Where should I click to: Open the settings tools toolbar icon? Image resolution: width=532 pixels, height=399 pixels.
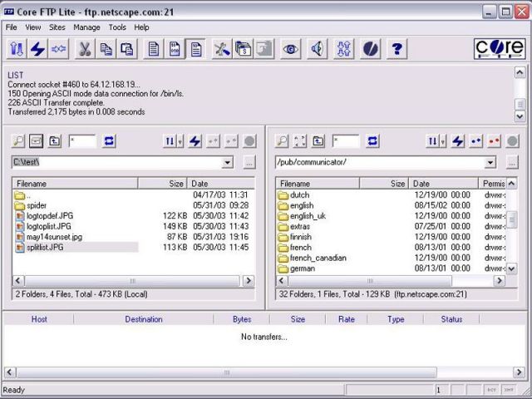coord(222,49)
